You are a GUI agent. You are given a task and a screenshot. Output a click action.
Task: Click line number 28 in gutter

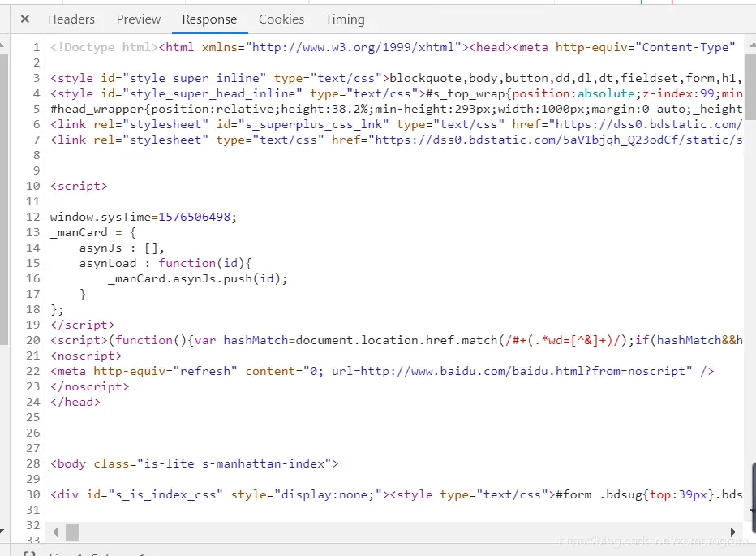[32, 463]
